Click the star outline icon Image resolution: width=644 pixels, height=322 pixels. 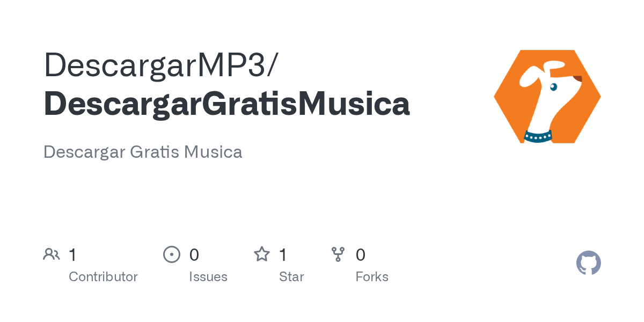[x=262, y=254]
